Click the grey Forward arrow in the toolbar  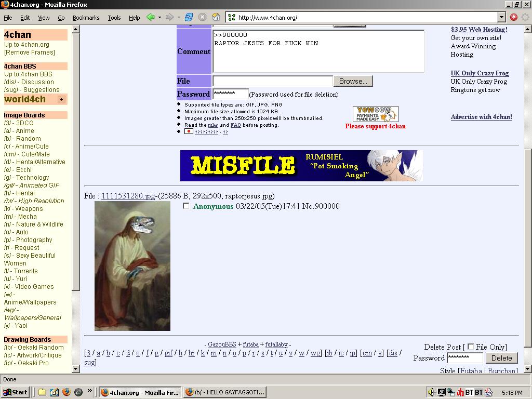click(x=169, y=17)
